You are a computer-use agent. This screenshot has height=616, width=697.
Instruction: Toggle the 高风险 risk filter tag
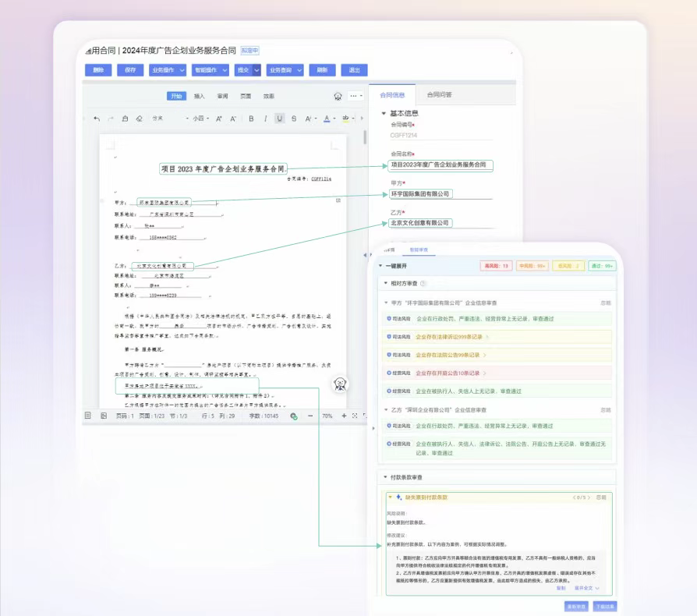[x=496, y=266]
